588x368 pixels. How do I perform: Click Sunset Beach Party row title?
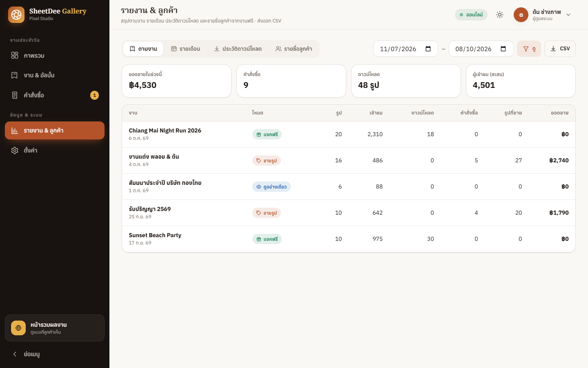155,235
